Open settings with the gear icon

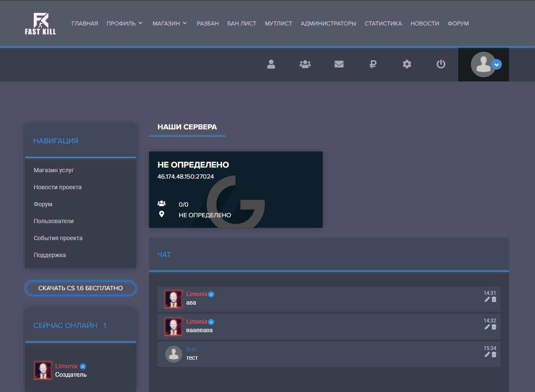[x=407, y=64]
